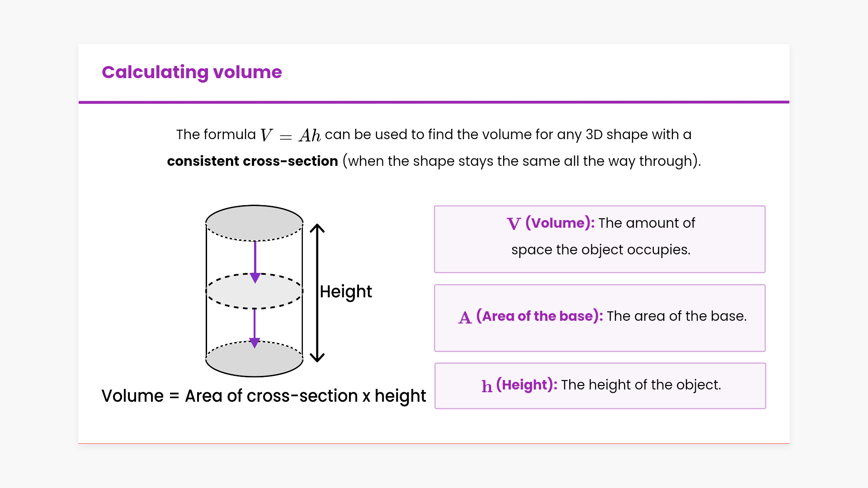Select the V = Ah formula in the sentence
The image size is (868, 488).
[290, 135]
